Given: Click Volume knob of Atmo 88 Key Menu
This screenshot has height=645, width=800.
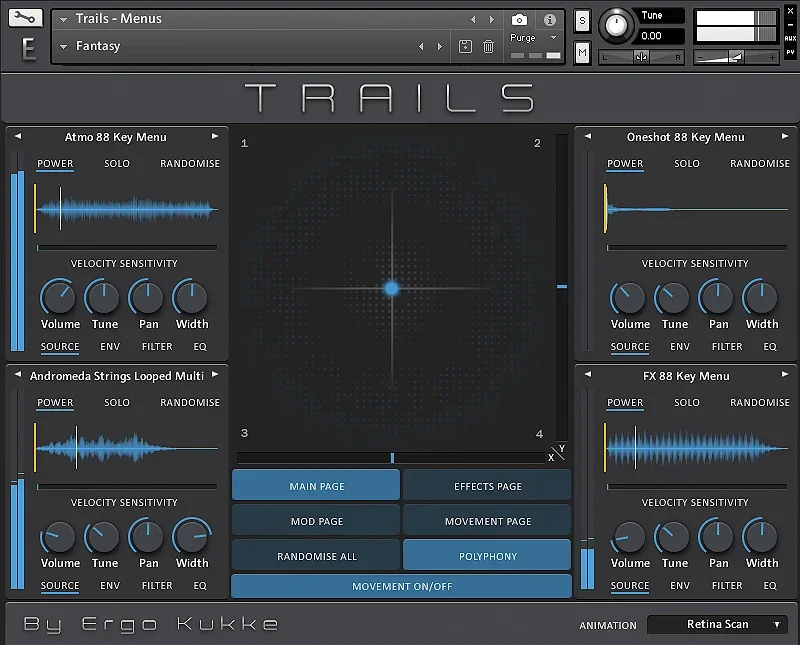Looking at the screenshot, I should pyautogui.click(x=58, y=297).
